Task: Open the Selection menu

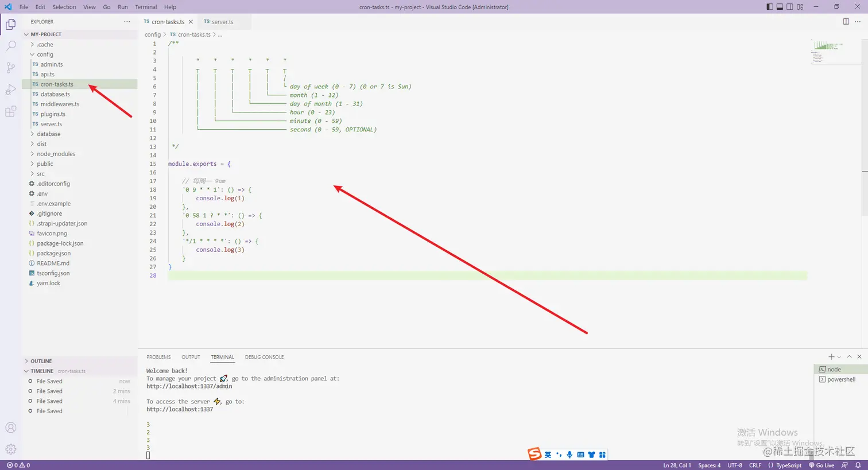Action: [x=64, y=7]
